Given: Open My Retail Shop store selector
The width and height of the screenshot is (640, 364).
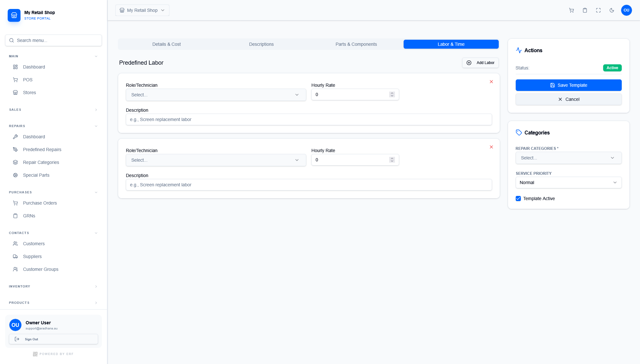Looking at the screenshot, I should 142,10.
